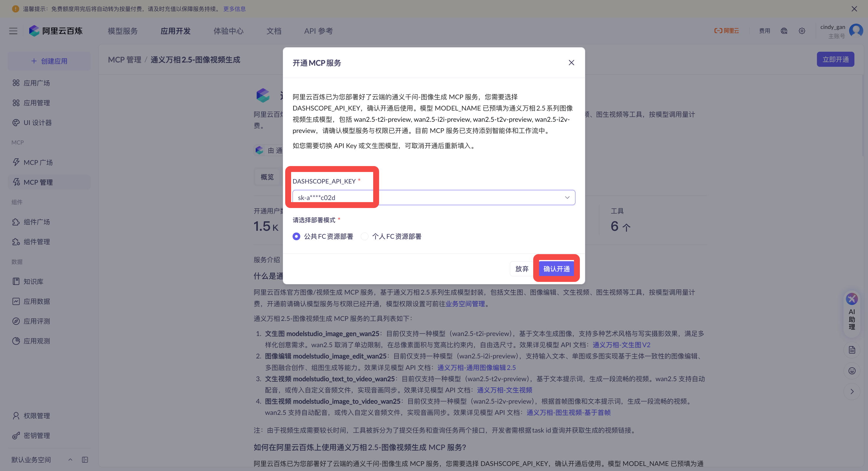Expand the 默认业务空间 selector
868x471 pixels.
click(x=42, y=460)
